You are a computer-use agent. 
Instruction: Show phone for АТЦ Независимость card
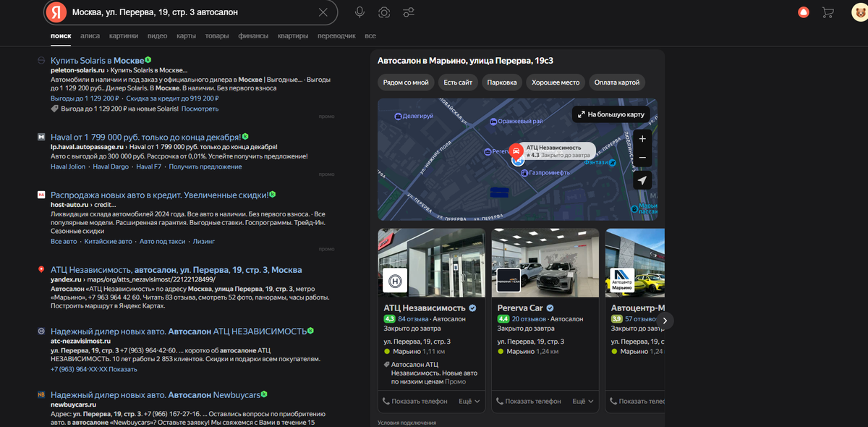[x=415, y=401]
